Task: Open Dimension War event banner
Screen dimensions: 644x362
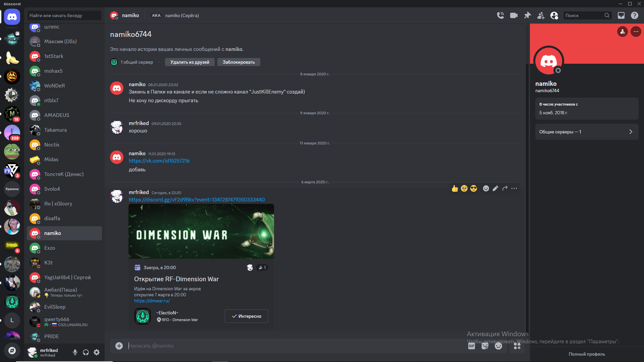Action: [201, 231]
